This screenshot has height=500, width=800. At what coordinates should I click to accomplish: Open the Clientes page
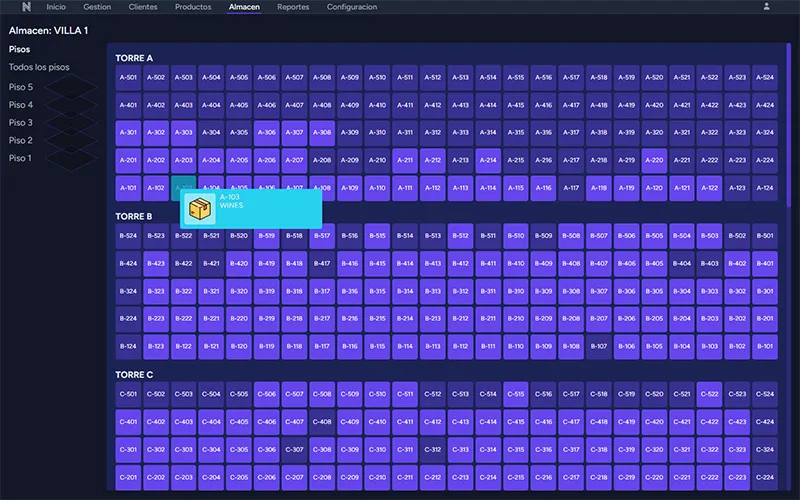click(143, 7)
